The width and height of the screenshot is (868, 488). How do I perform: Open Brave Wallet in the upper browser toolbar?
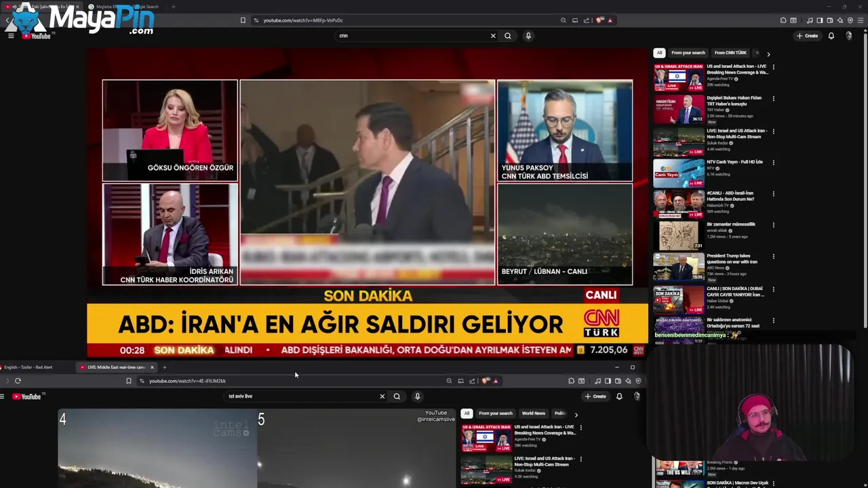[830, 20]
